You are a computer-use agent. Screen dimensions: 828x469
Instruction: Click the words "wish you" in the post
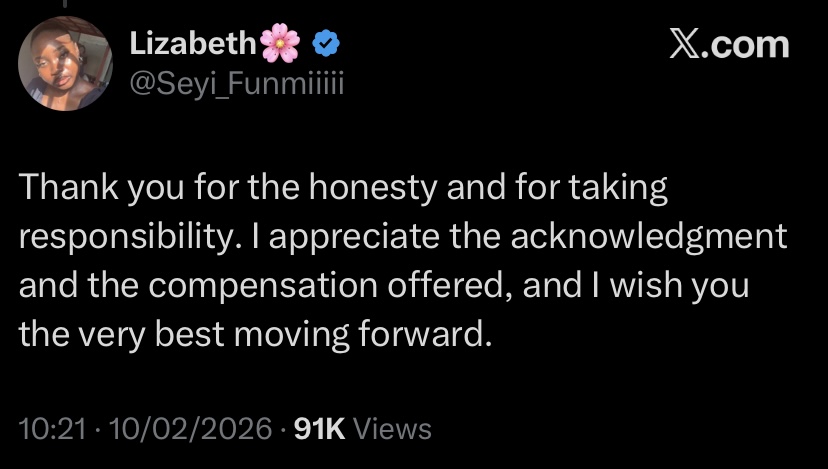point(700,284)
